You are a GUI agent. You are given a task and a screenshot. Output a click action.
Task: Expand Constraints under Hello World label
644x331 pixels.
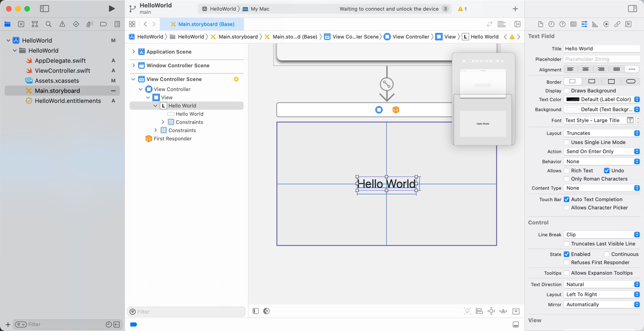pos(163,122)
